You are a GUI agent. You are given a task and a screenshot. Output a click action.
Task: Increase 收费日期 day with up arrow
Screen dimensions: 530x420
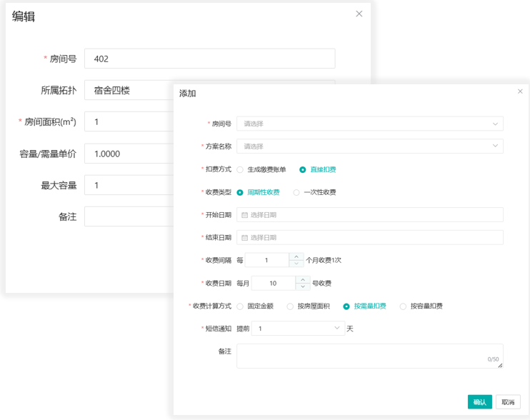pos(303,280)
